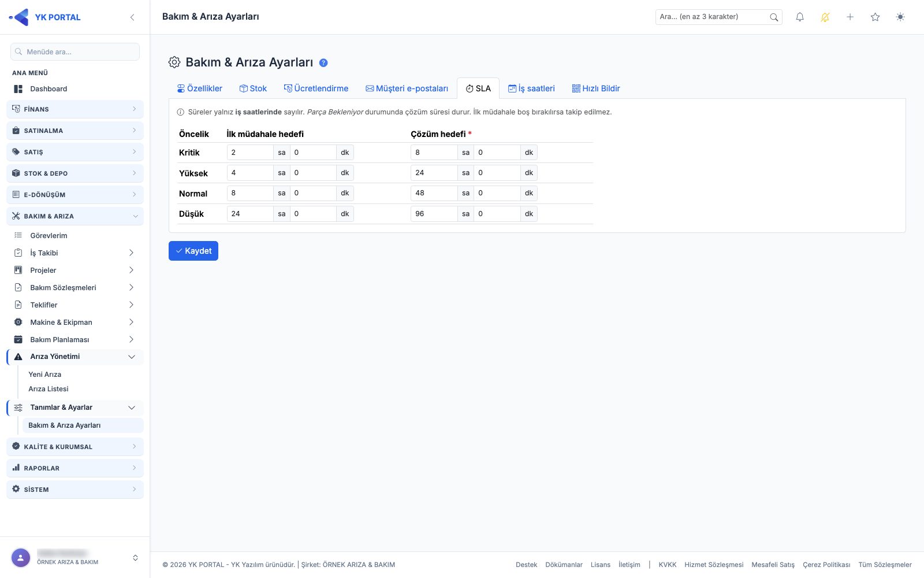This screenshot has height=578, width=924.
Task: Collapse the Arıza Yönetimi submenu
Action: (75, 357)
